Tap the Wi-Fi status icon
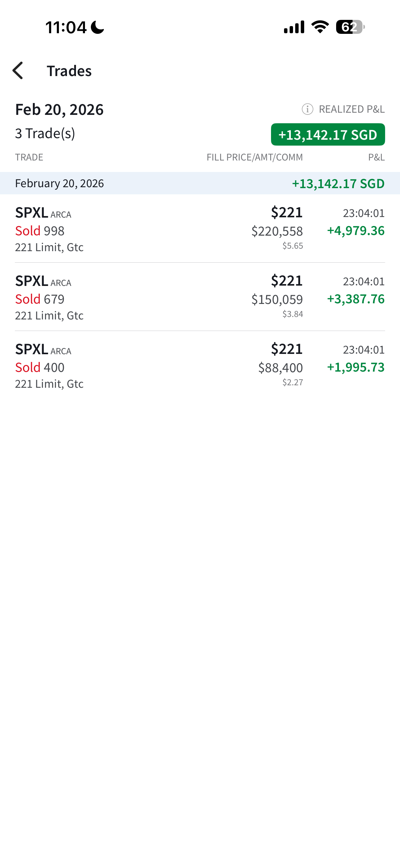 (x=320, y=27)
